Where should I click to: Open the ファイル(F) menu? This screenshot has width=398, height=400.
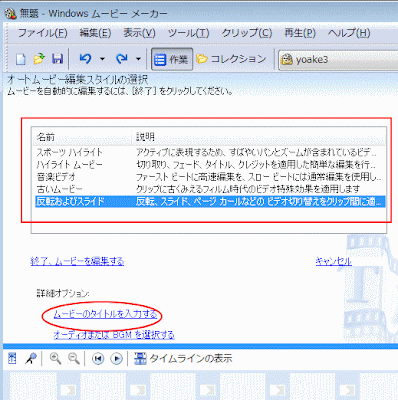tap(42, 33)
